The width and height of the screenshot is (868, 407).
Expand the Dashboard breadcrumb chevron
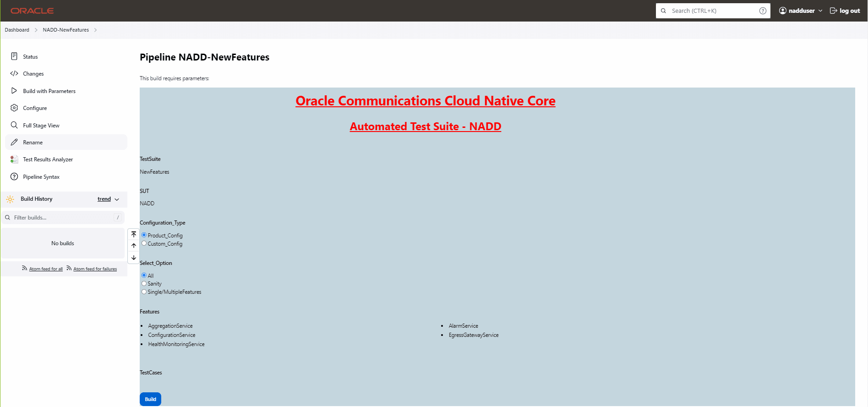click(36, 30)
